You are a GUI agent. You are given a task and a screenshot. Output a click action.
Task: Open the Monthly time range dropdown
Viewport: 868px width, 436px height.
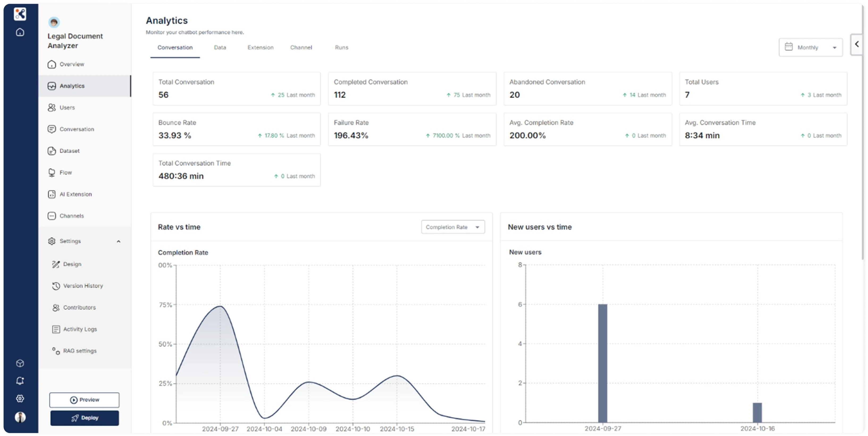[x=810, y=48]
